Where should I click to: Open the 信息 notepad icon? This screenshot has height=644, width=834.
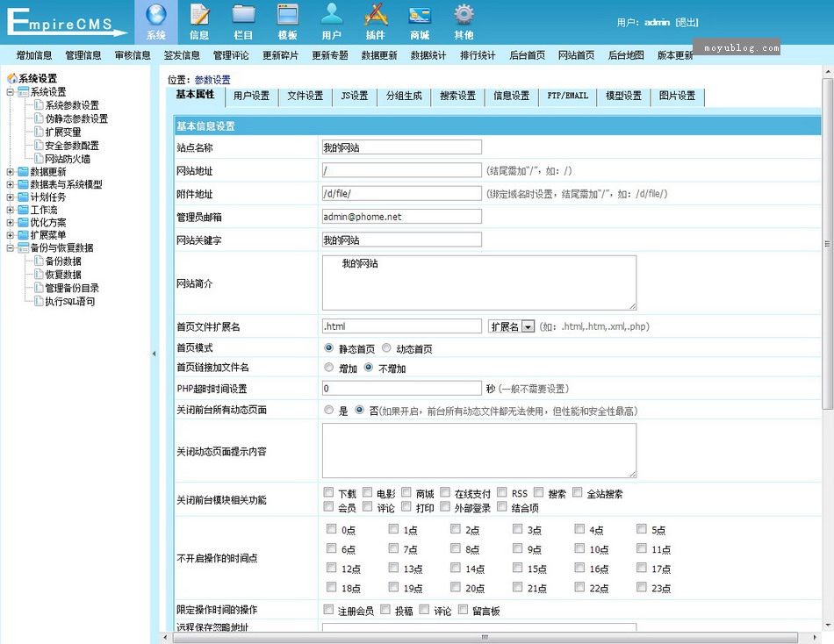[199, 15]
